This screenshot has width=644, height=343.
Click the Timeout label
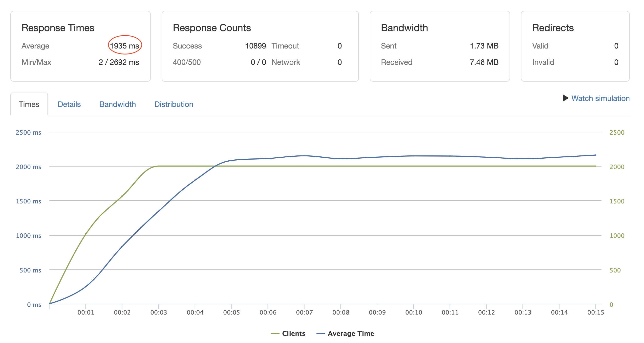point(285,46)
